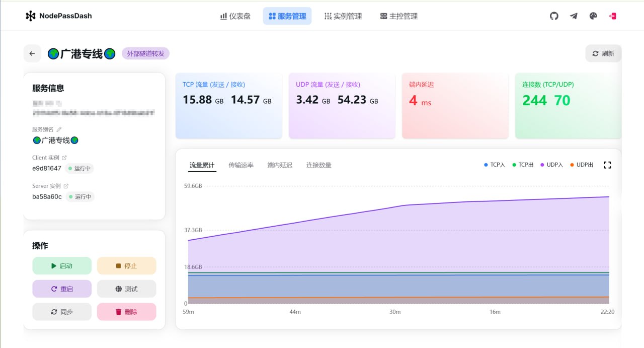Image resolution: width=644 pixels, height=348 pixels.
Task: Toggle TCP入 legend series
Action: [495, 165]
